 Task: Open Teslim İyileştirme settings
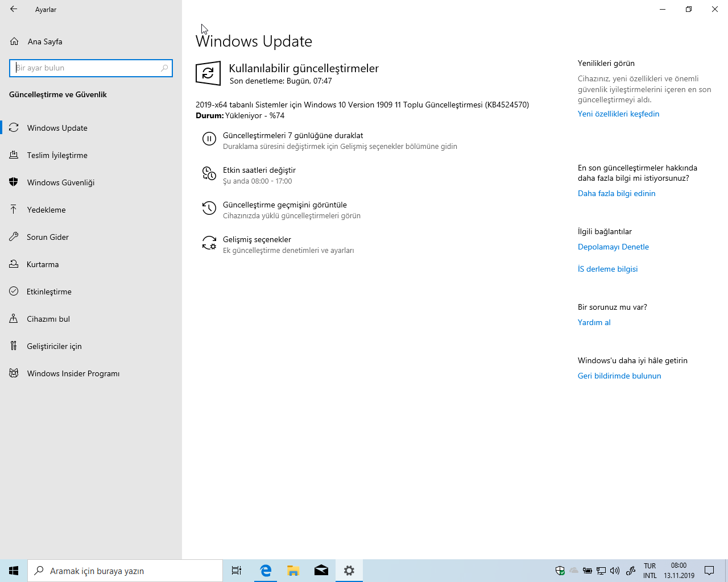click(x=91, y=155)
